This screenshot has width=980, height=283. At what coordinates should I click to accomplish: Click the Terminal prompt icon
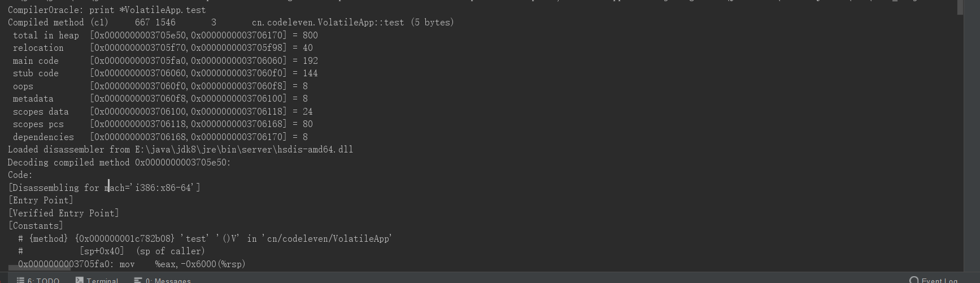(80, 280)
